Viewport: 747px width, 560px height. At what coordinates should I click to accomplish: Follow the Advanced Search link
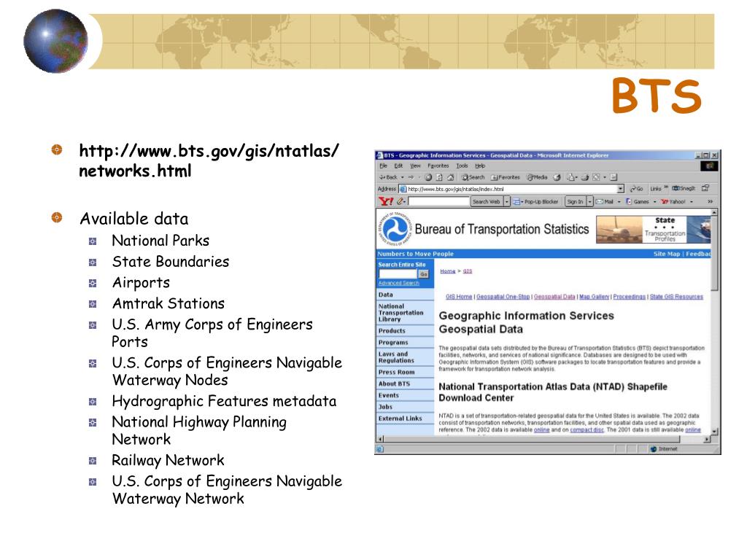tap(399, 283)
